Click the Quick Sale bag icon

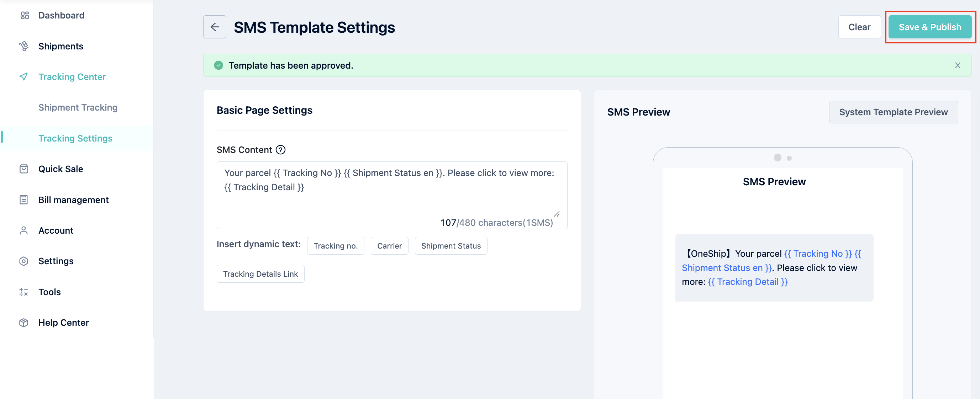coord(23,169)
